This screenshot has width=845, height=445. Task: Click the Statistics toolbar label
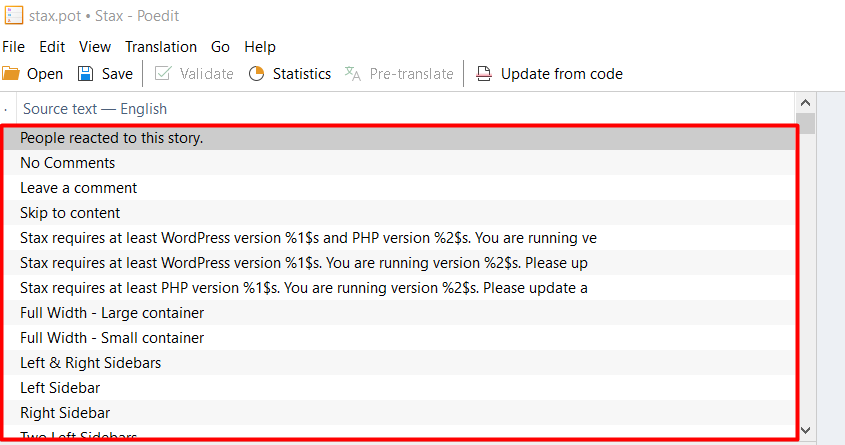[302, 74]
